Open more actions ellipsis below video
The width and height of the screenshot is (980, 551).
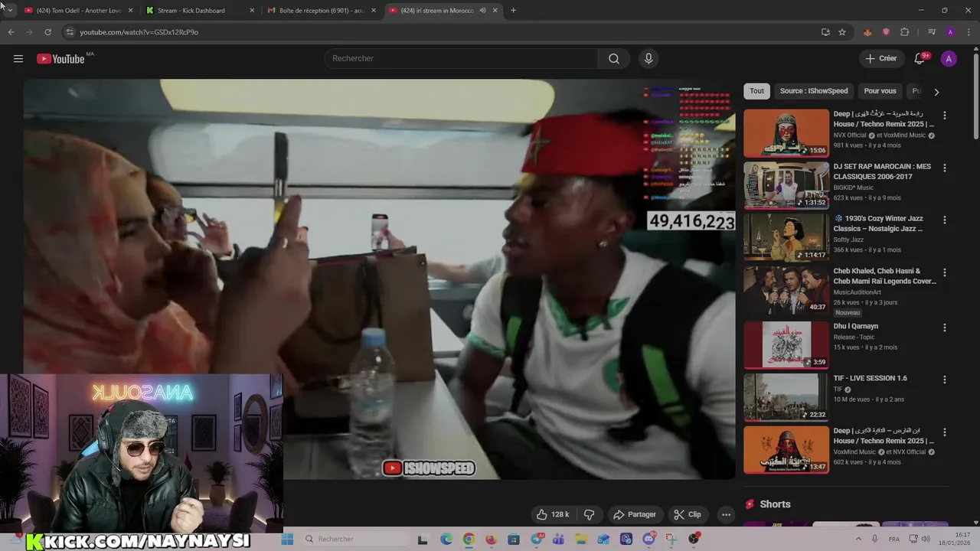(x=726, y=514)
